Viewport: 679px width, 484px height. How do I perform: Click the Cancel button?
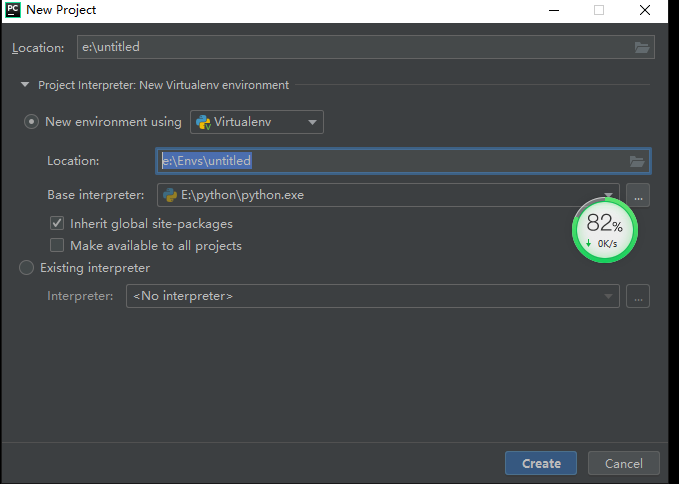624,463
